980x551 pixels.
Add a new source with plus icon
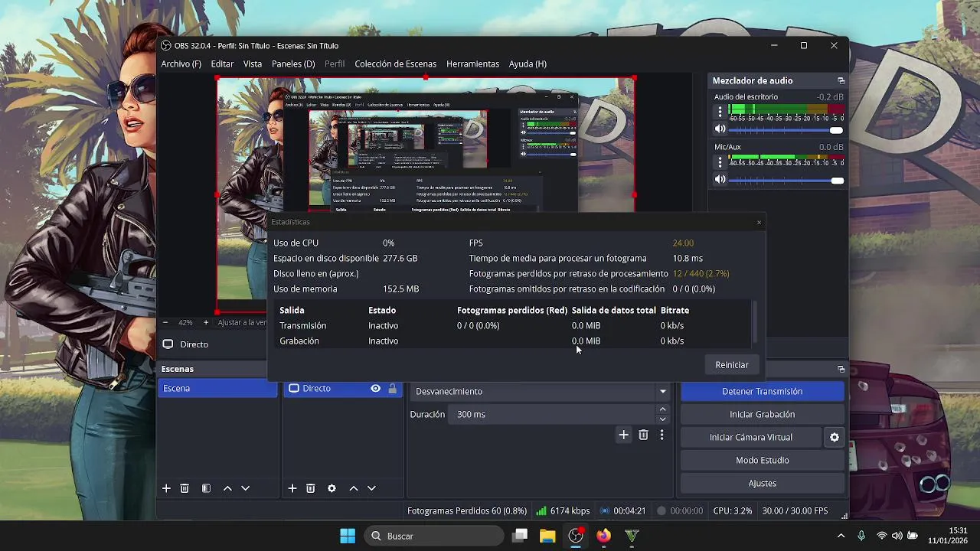(x=292, y=488)
